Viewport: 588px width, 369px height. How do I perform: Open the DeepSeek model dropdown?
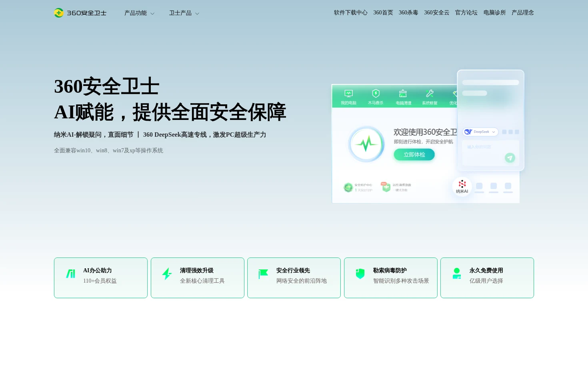pos(480,132)
